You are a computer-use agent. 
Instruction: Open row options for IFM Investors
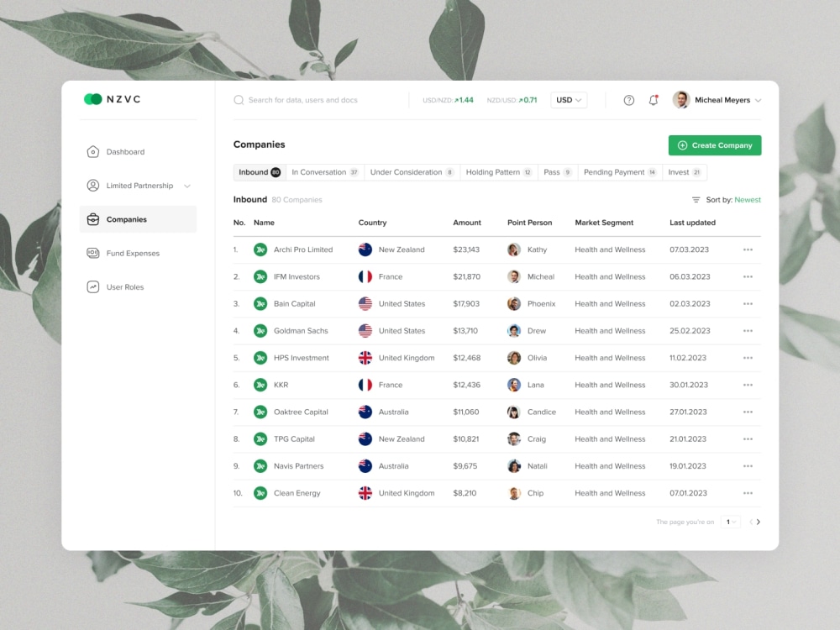point(748,276)
